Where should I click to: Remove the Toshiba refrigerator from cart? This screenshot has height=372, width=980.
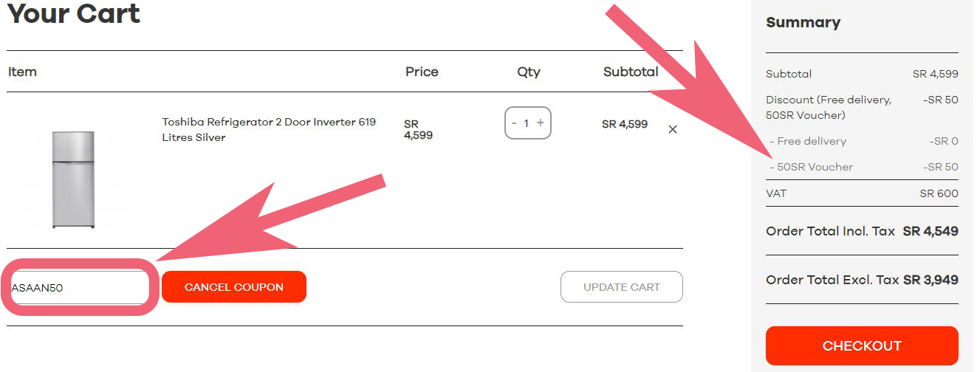673,129
